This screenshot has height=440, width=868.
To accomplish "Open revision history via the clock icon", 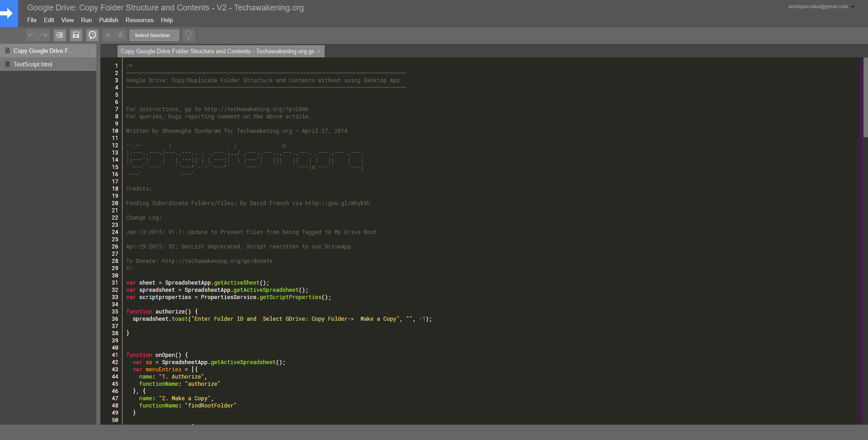I will (92, 35).
